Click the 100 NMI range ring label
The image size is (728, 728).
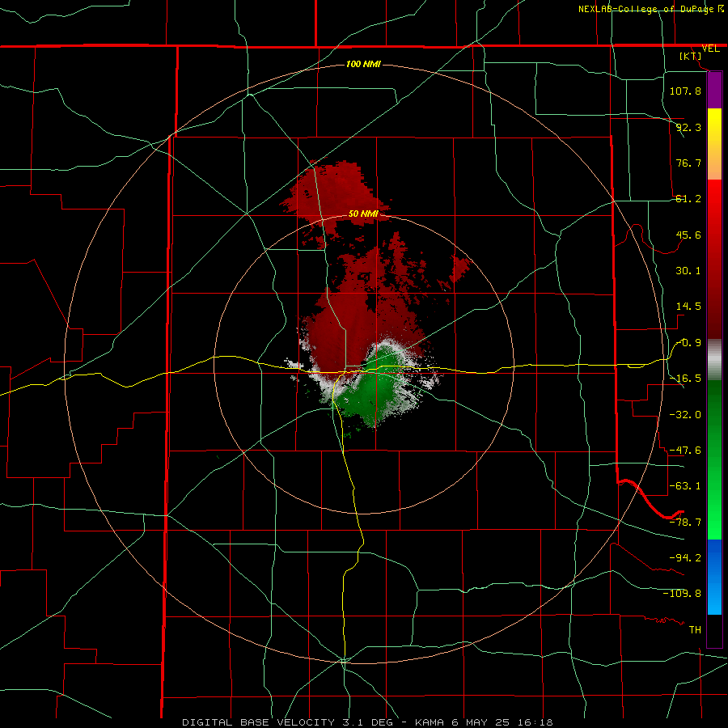point(363,64)
